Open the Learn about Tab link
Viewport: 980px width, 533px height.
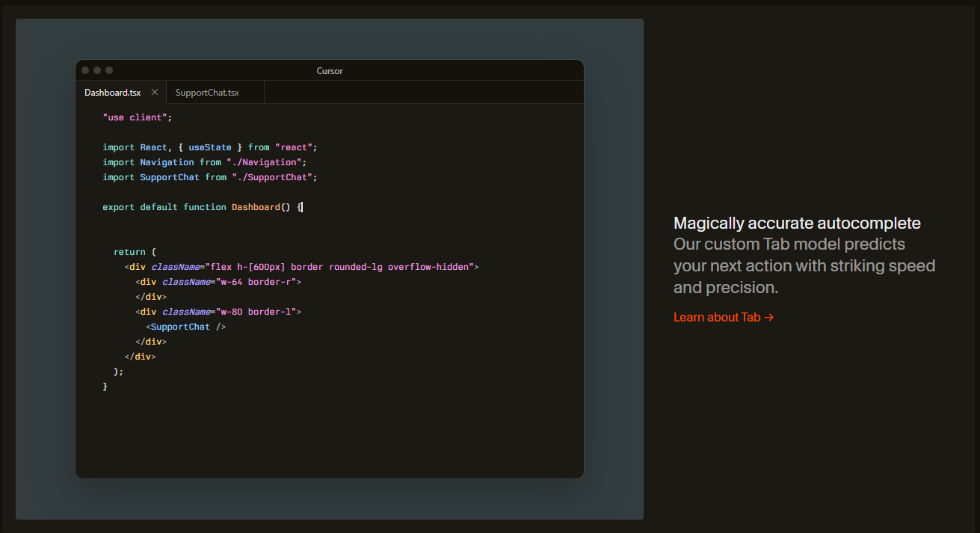723,317
